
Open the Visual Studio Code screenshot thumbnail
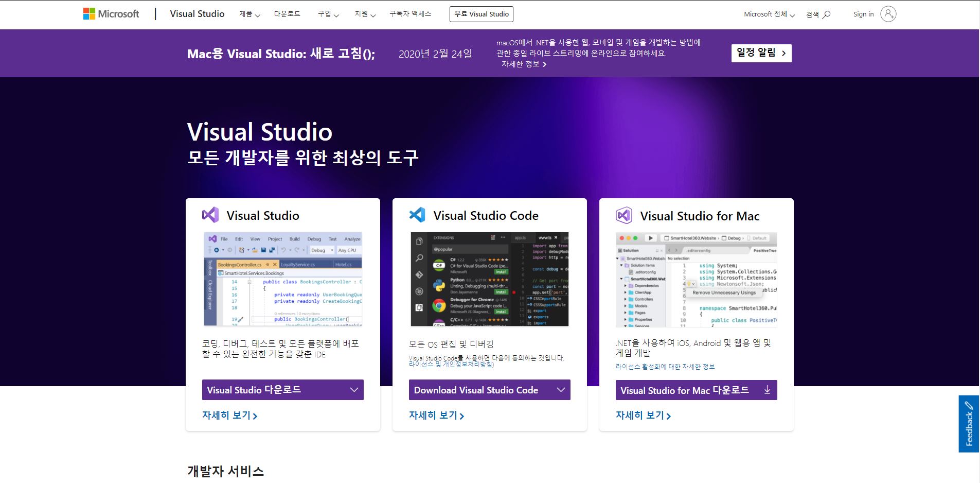[490, 279]
